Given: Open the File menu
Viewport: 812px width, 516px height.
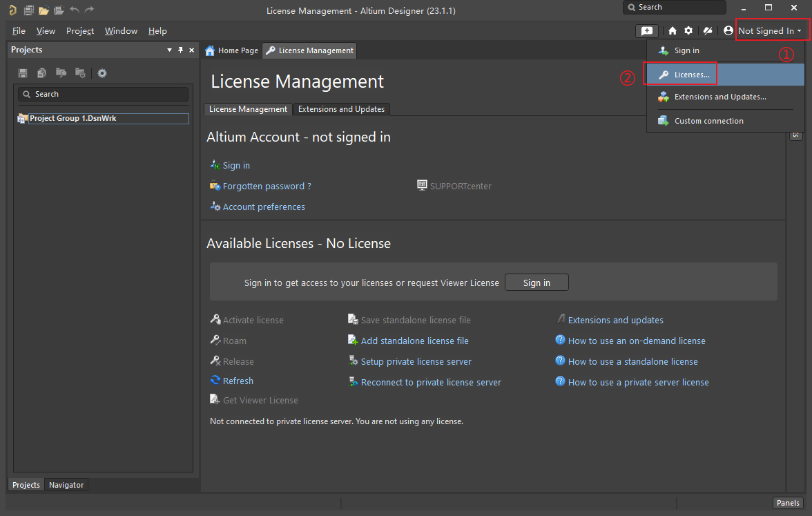Looking at the screenshot, I should pos(19,31).
